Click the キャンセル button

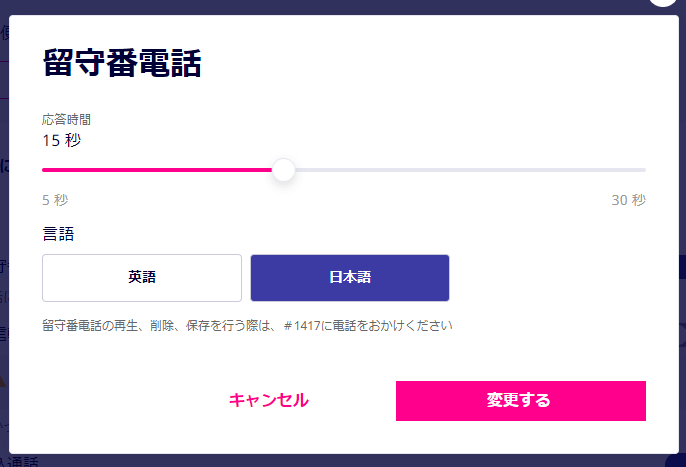coord(268,401)
